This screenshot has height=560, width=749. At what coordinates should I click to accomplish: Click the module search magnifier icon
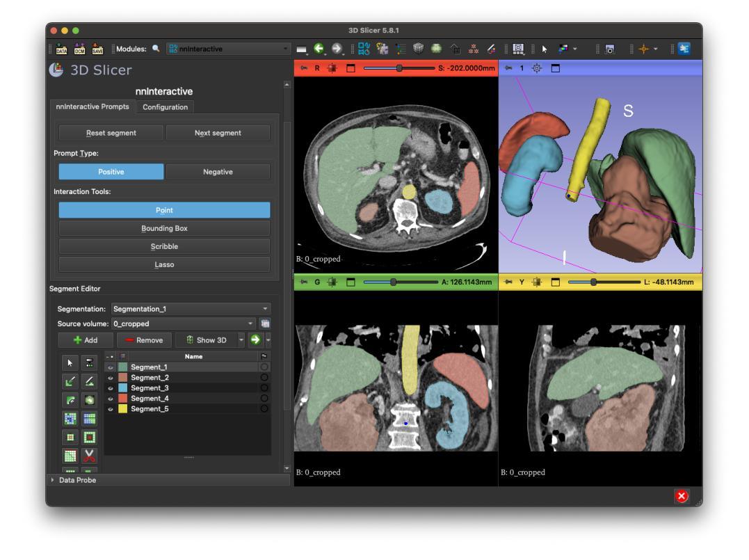point(156,49)
